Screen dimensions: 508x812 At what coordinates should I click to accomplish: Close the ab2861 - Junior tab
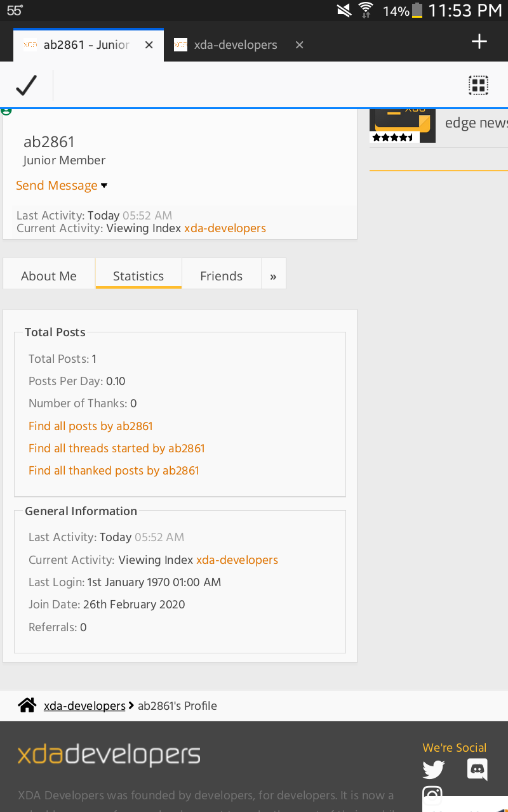[149, 45]
